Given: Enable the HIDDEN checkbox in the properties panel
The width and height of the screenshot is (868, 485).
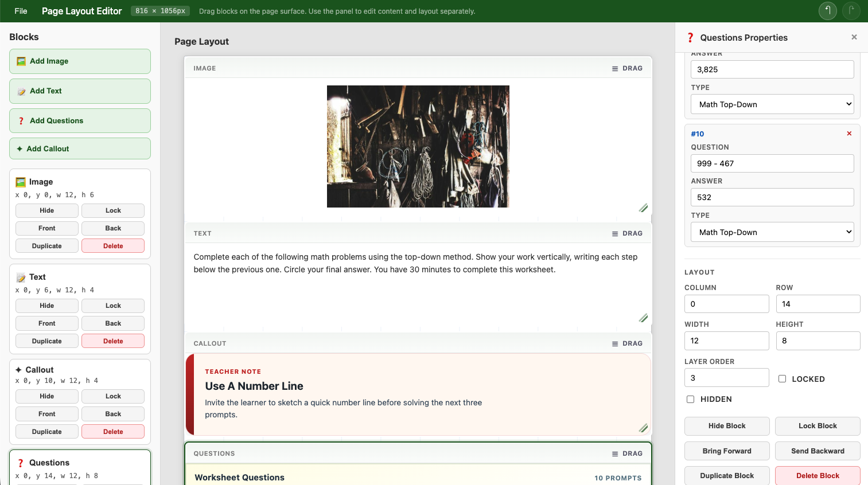Looking at the screenshot, I should pos(690,399).
